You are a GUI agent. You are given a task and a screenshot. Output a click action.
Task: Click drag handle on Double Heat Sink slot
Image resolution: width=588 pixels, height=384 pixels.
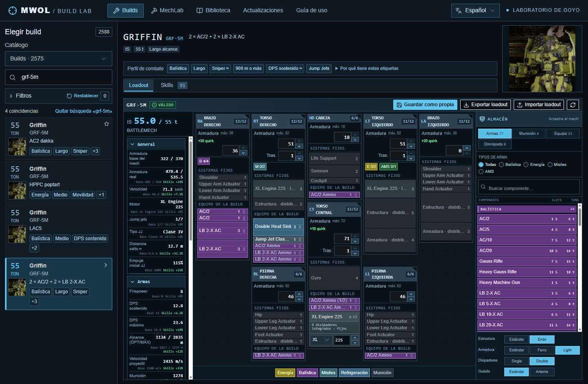pyautogui.click(x=300, y=227)
